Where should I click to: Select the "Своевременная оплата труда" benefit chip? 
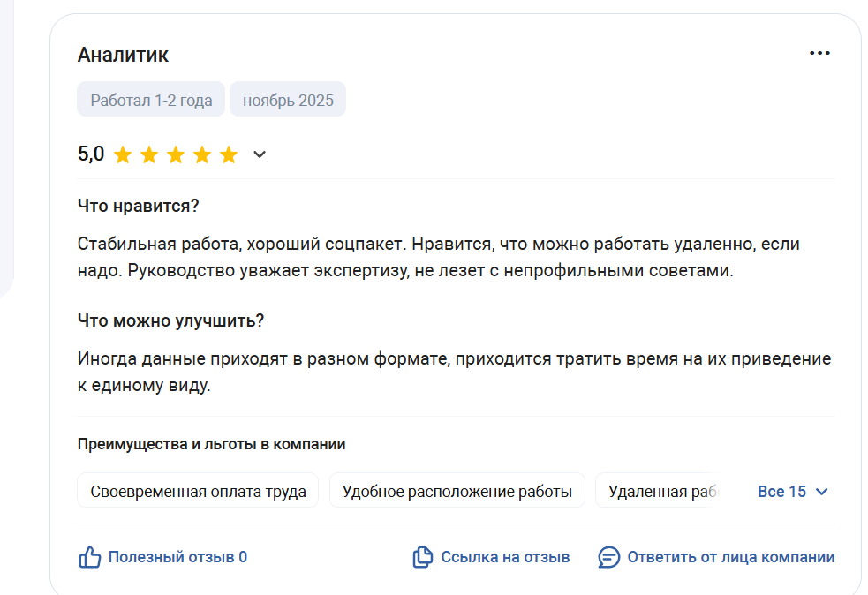tap(198, 492)
